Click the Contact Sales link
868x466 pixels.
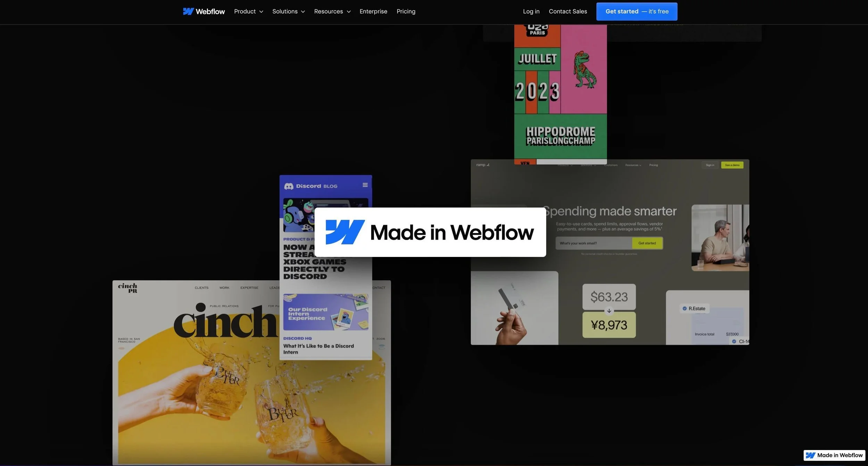pos(568,11)
